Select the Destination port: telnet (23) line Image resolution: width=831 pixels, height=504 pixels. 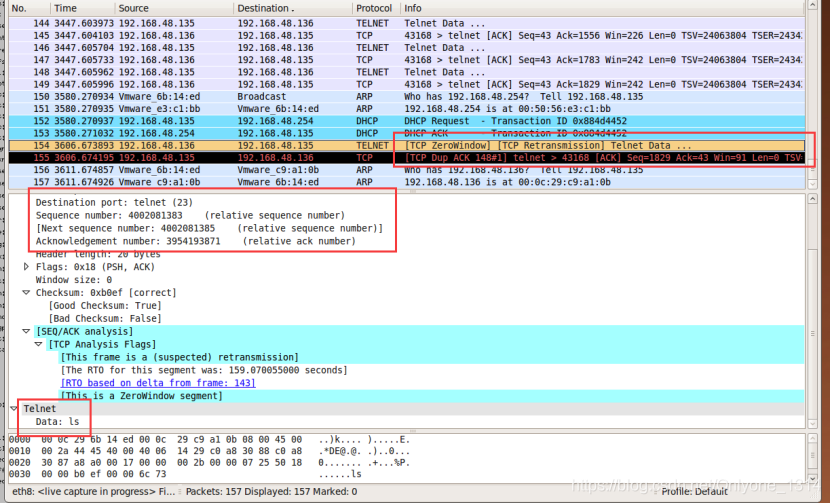[x=114, y=202]
